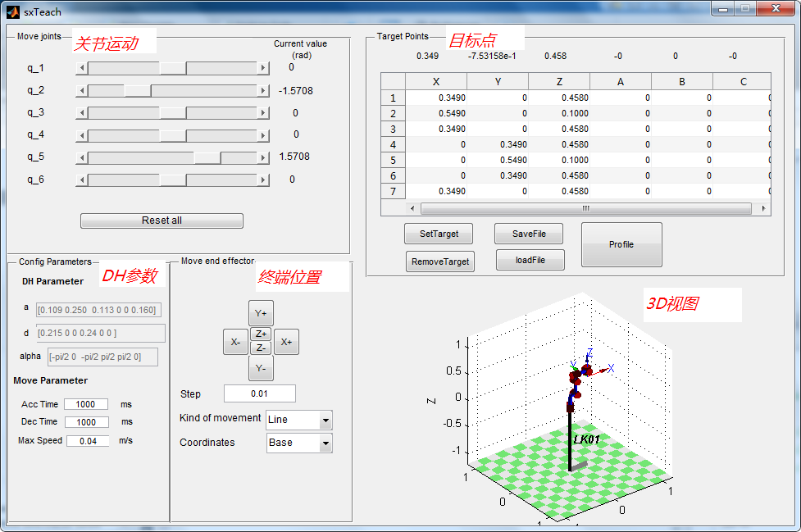The image size is (801, 532).
Task: Click the Z- jog button
Action: click(x=261, y=348)
